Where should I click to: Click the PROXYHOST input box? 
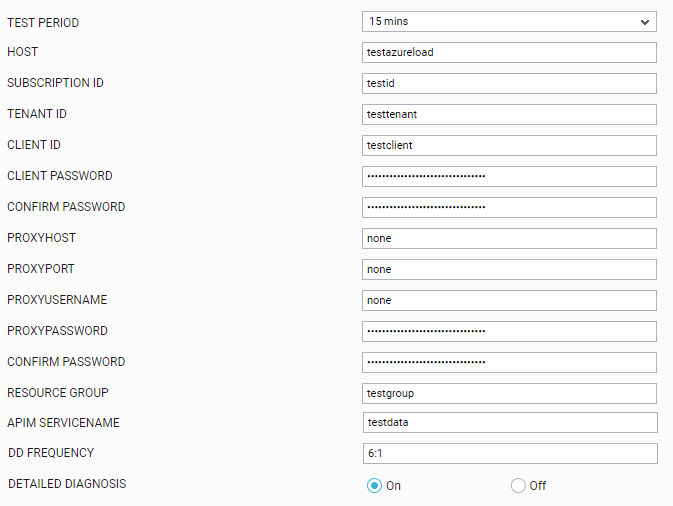509,238
